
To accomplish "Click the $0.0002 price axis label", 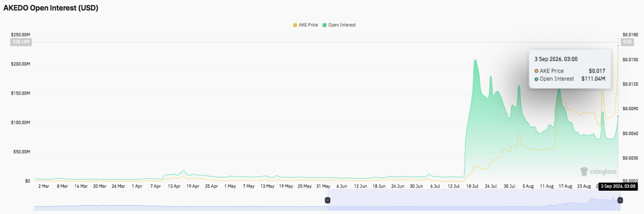I will tap(631, 181).
